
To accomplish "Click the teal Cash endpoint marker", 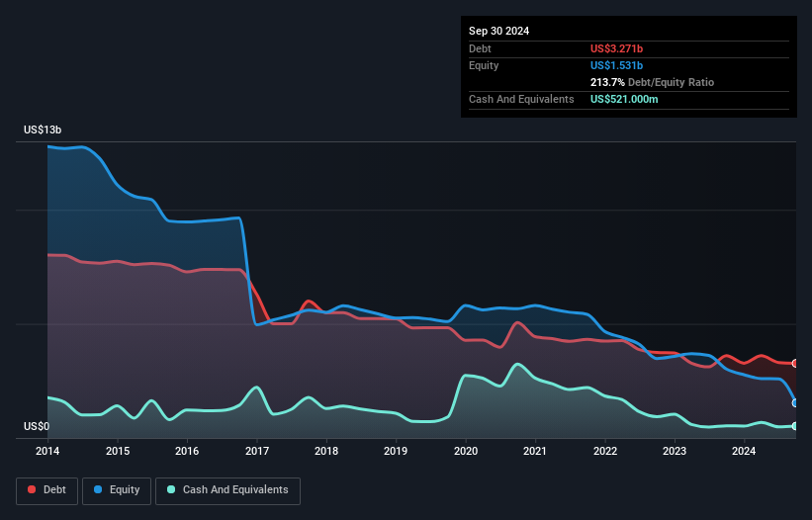I will coord(795,426).
